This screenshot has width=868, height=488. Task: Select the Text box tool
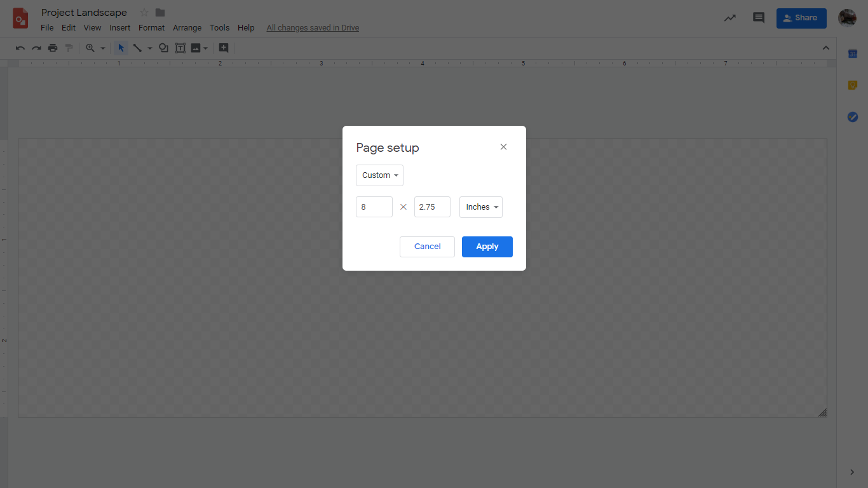(x=180, y=48)
